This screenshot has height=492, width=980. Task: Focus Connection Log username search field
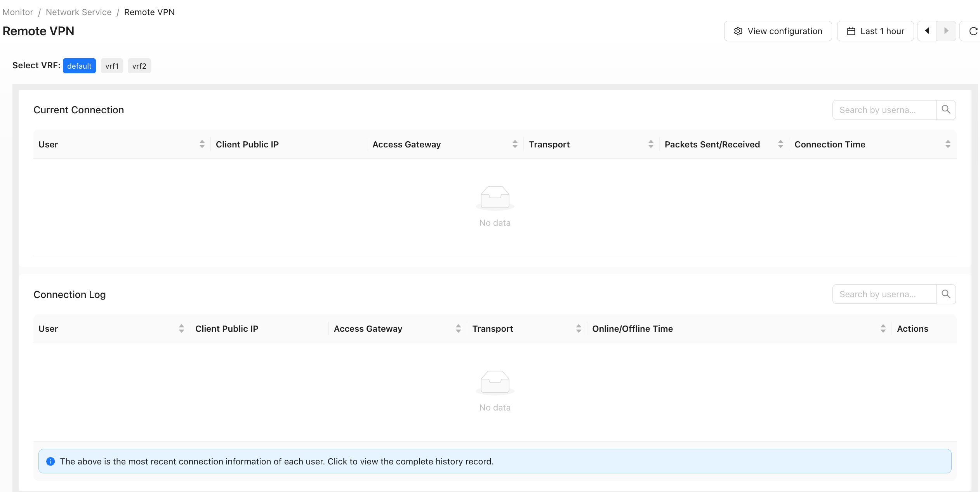[884, 294]
